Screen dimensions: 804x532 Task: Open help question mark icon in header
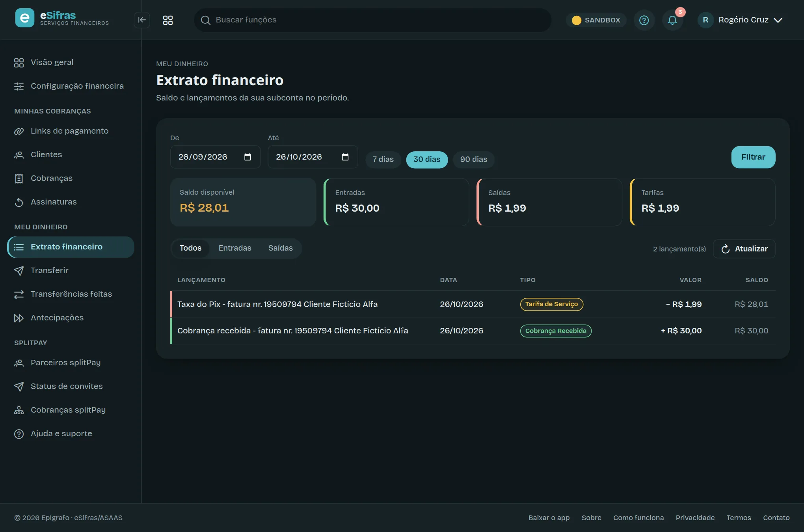tap(644, 20)
